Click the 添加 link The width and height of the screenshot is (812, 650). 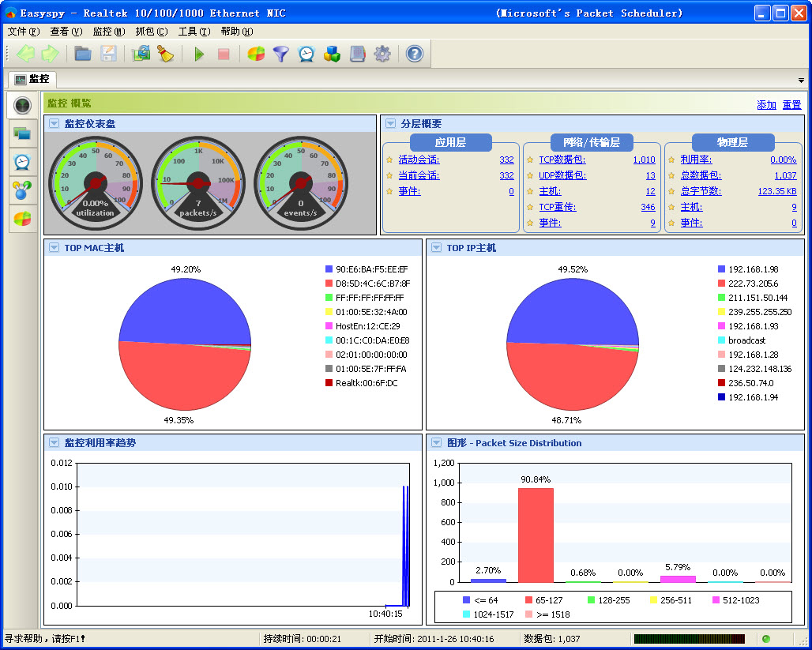765,105
